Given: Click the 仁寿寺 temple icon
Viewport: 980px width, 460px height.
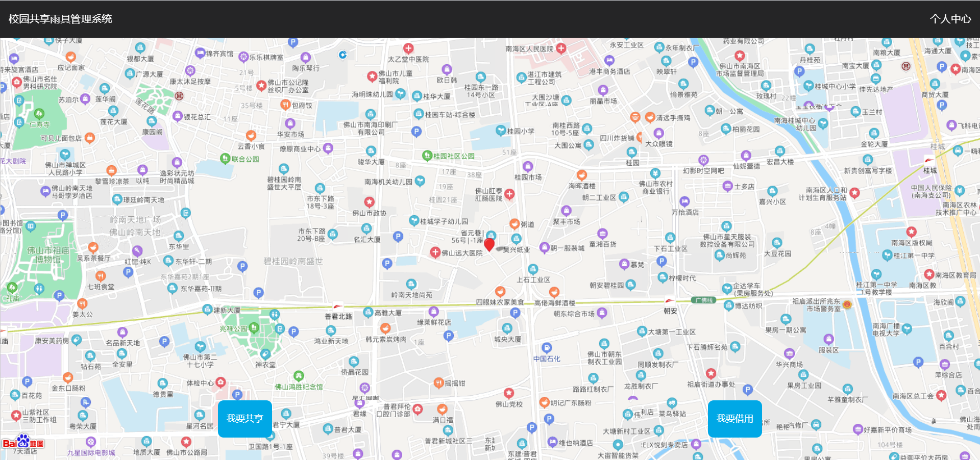Looking at the screenshot, I should click(x=39, y=114).
